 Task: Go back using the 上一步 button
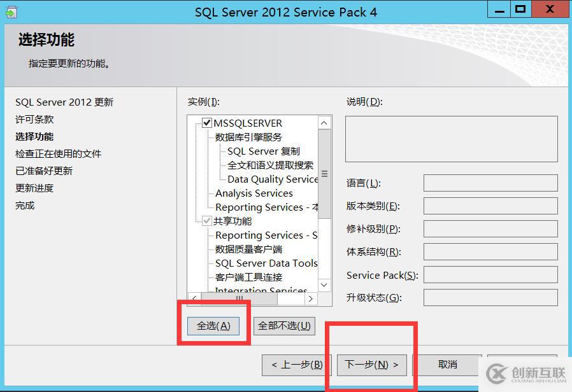coord(296,365)
